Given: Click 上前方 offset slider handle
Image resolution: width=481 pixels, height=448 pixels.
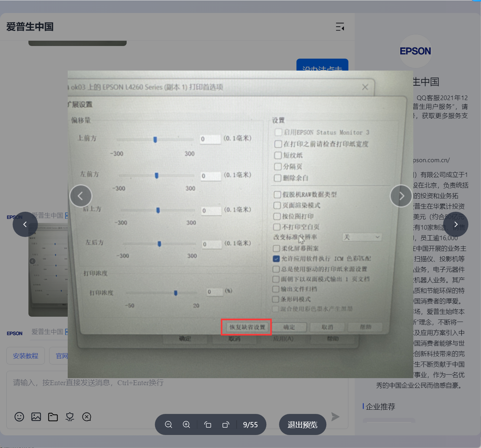Looking at the screenshot, I should 155,140.
